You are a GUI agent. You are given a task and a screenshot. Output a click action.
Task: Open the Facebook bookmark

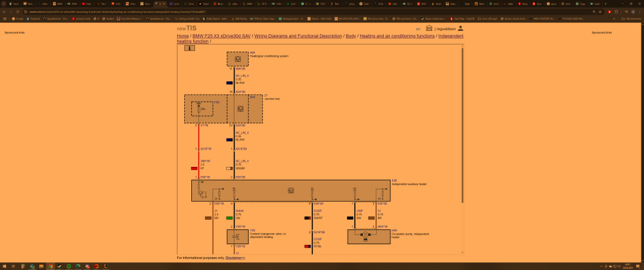click(x=33, y=19)
